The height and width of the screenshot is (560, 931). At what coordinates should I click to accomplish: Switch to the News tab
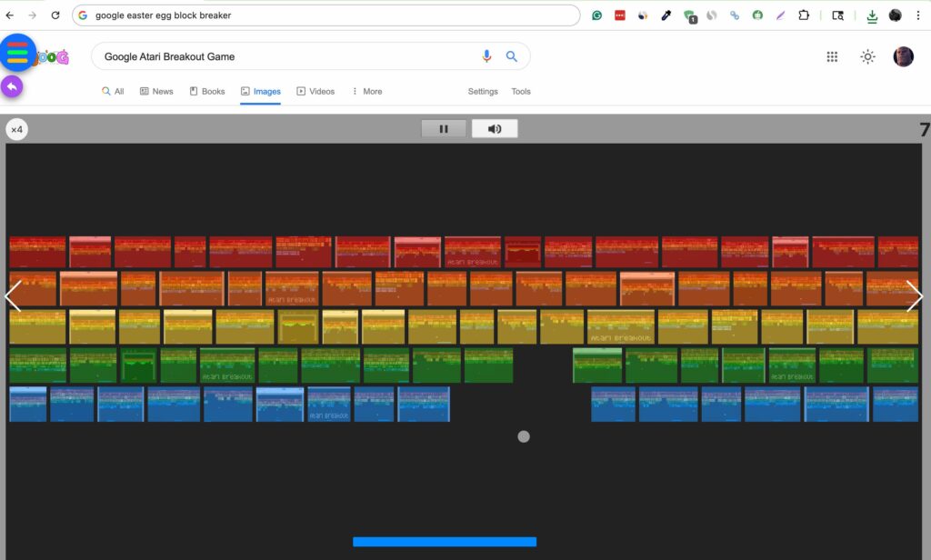(156, 92)
